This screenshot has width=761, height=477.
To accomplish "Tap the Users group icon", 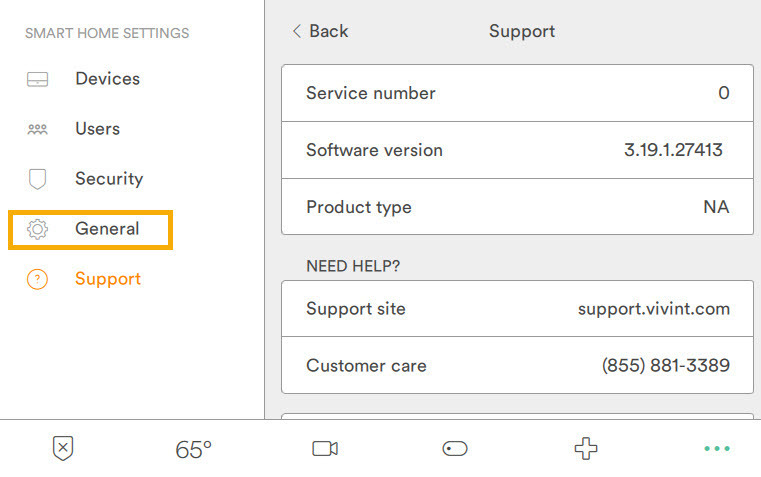I will (x=37, y=129).
